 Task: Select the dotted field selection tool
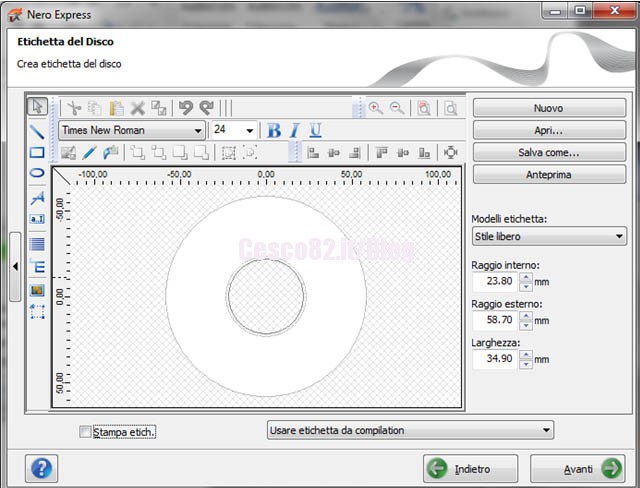pyautogui.click(x=37, y=311)
